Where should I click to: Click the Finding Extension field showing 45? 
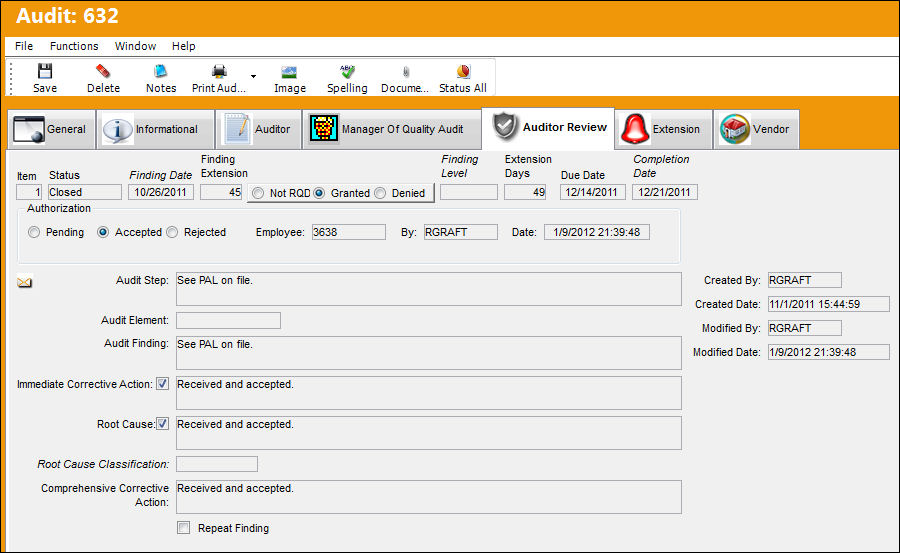[x=221, y=192]
